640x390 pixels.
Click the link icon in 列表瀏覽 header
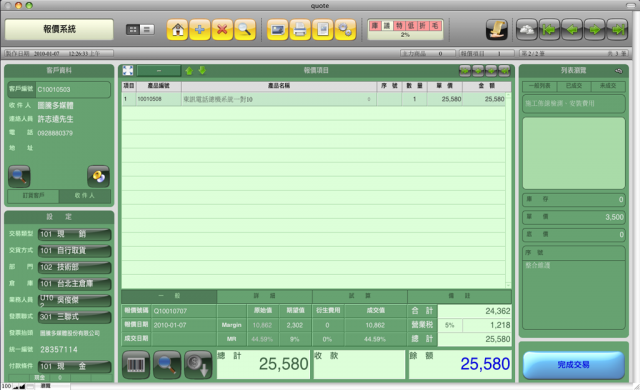[619, 71]
